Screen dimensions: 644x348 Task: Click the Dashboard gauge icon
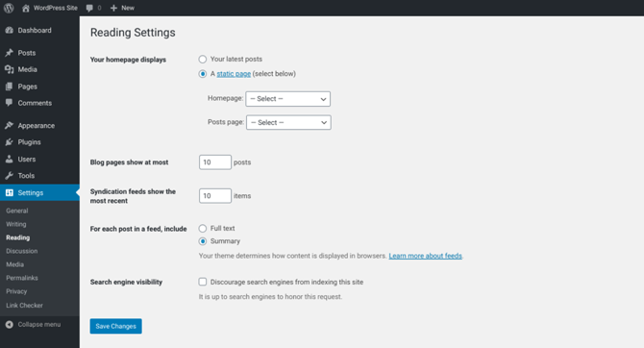[x=9, y=31]
